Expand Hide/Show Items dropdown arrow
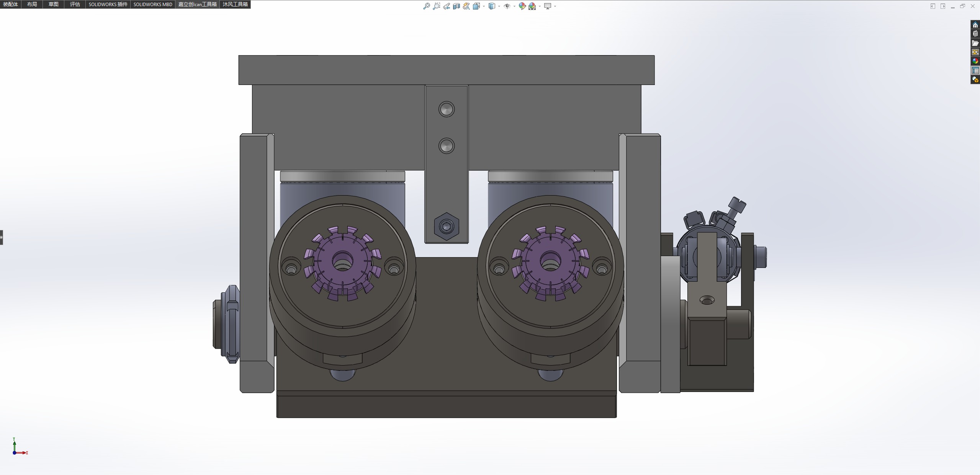The height and width of the screenshot is (475, 980). tap(514, 6)
